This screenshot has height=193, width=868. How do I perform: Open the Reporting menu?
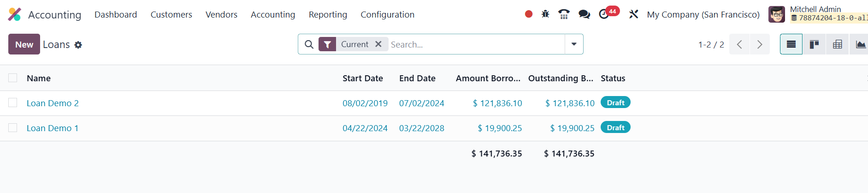pyautogui.click(x=328, y=14)
